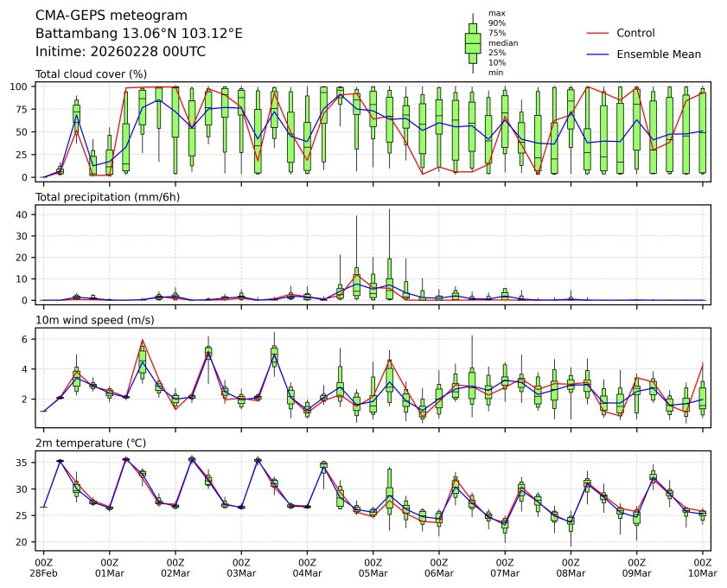
Task: Click the 00Z 28Feb x-axis tick label
Action: coord(43,567)
